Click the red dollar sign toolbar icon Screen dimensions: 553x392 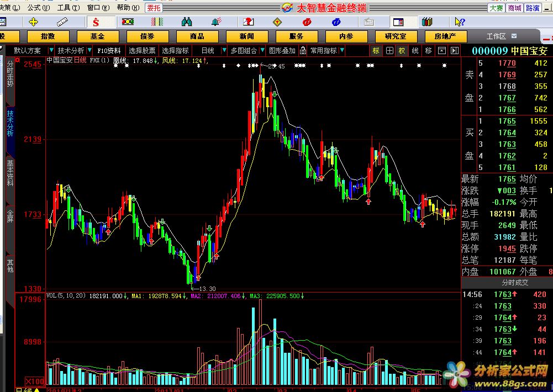click(96, 22)
